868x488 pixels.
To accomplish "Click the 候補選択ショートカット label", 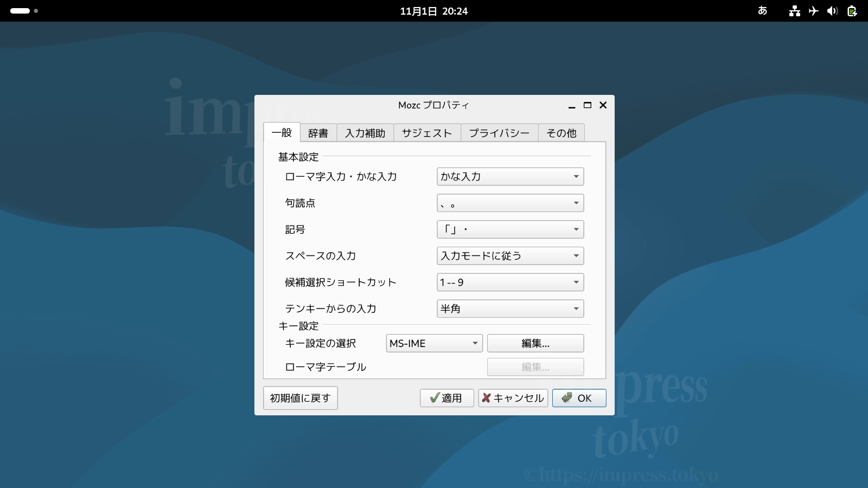I will [x=341, y=282].
